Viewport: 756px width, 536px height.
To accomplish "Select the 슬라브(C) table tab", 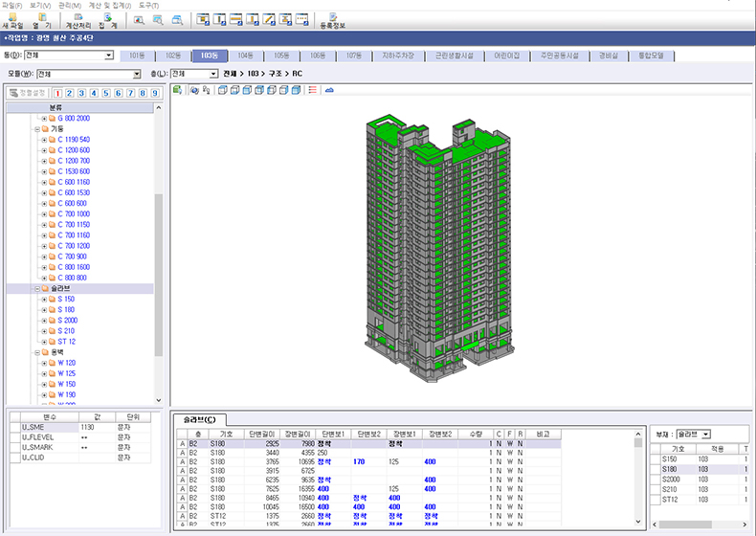I will pyautogui.click(x=200, y=420).
